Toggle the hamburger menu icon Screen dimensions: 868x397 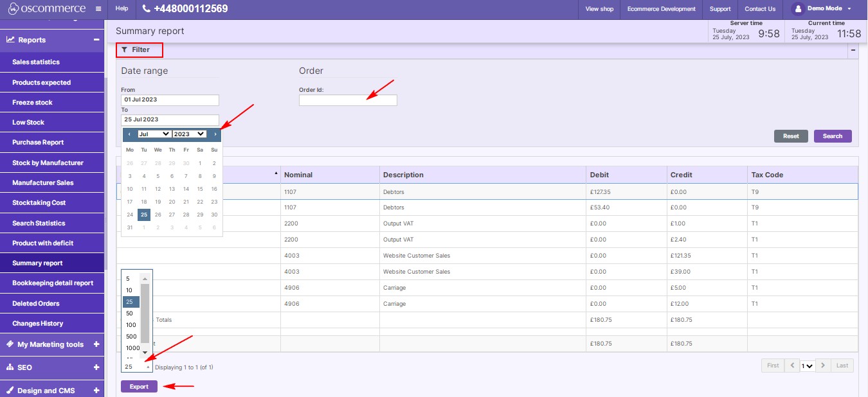click(98, 9)
